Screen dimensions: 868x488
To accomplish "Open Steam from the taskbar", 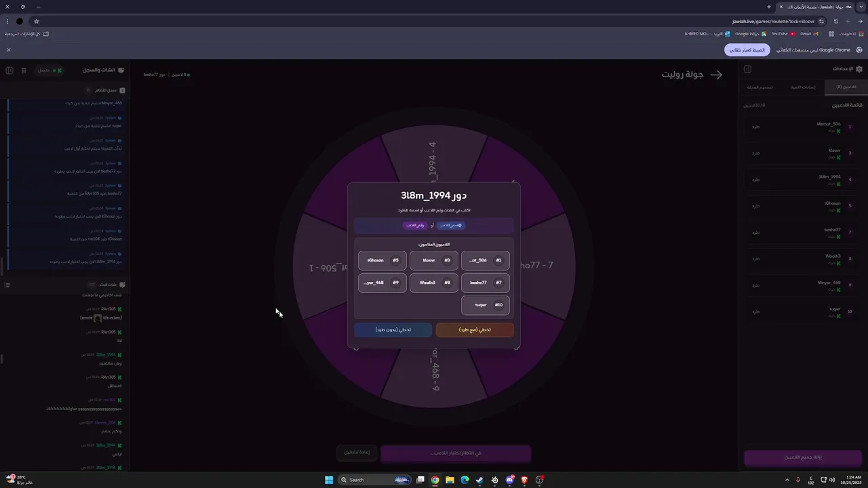I will (x=479, y=480).
